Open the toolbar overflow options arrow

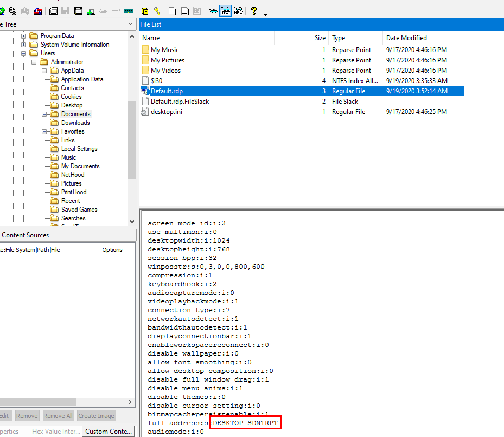pos(265,14)
